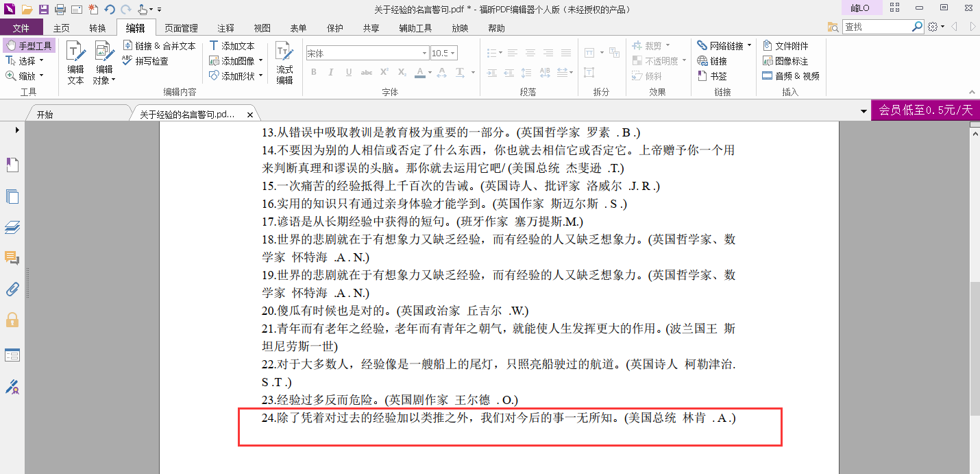Viewport: 980px width, 474px height.
Task: Expand the 缩放 zoom dropdown
Action: click(41, 76)
